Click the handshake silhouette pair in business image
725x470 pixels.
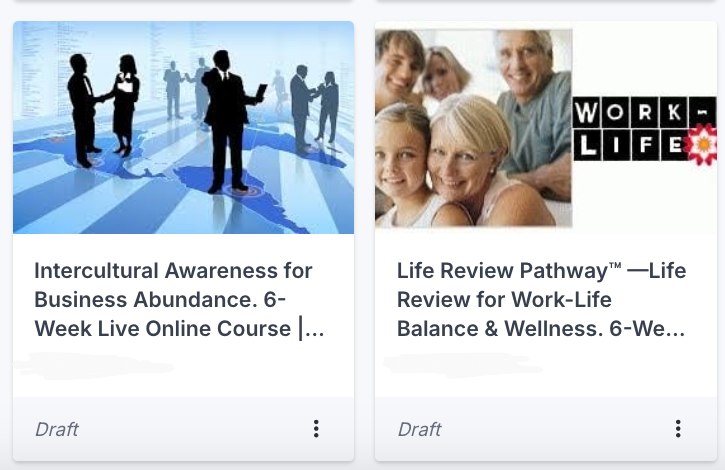coord(104,110)
